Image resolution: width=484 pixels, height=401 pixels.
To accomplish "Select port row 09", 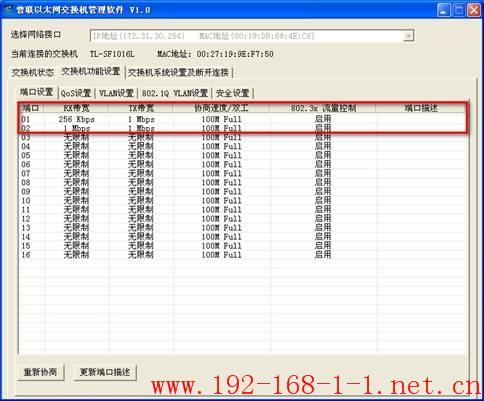I will tap(243, 191).
